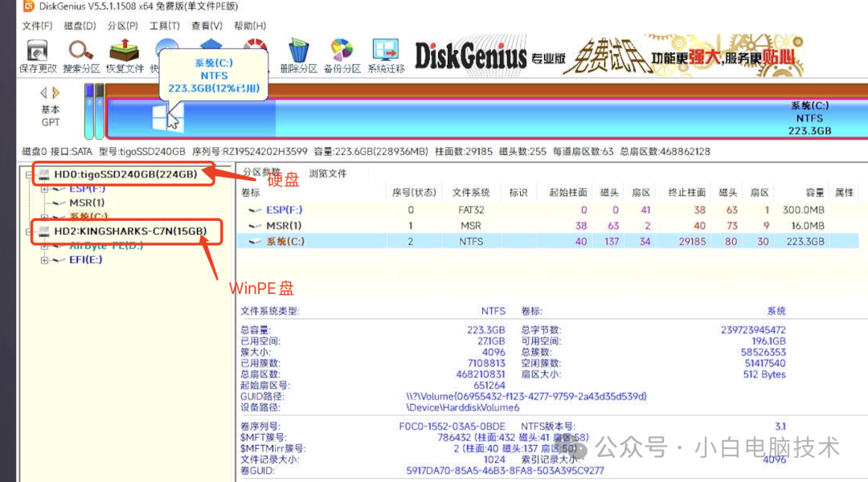Click the 标识 column header

tap(518, 192)
